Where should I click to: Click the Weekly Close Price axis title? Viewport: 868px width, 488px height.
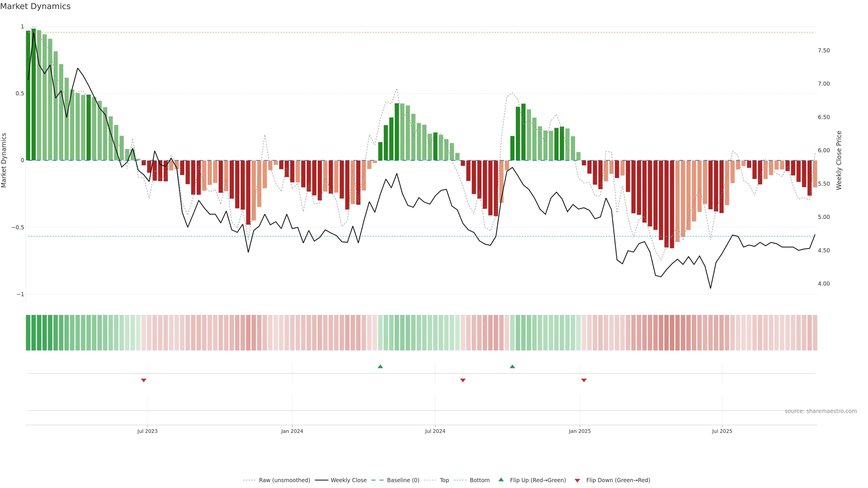(x=839, y=160)
